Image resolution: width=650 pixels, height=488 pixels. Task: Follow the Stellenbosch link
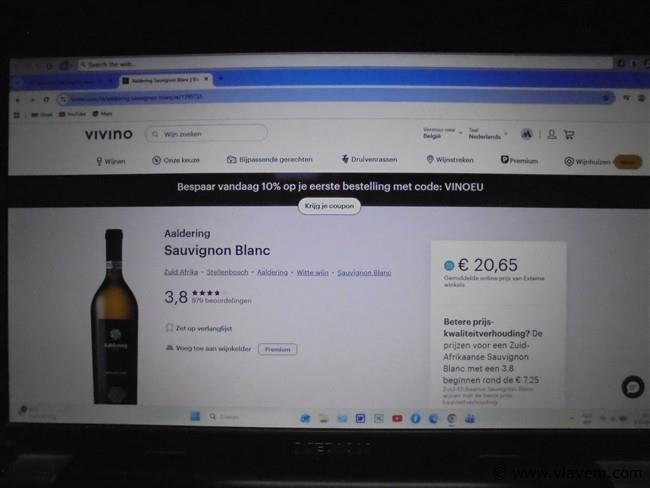click(x=227, y=272)
